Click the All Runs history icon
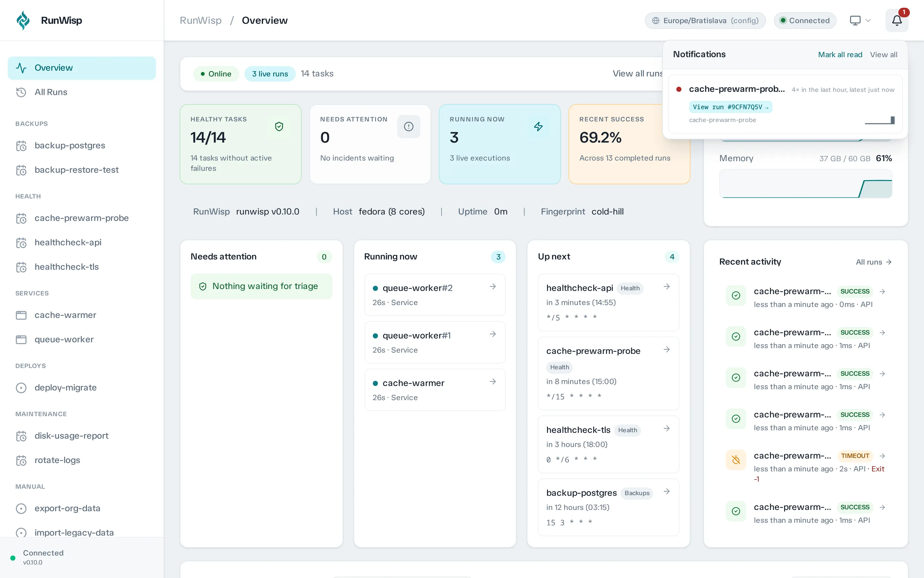This screenshot has width=924, height=578. click(21, 92)
